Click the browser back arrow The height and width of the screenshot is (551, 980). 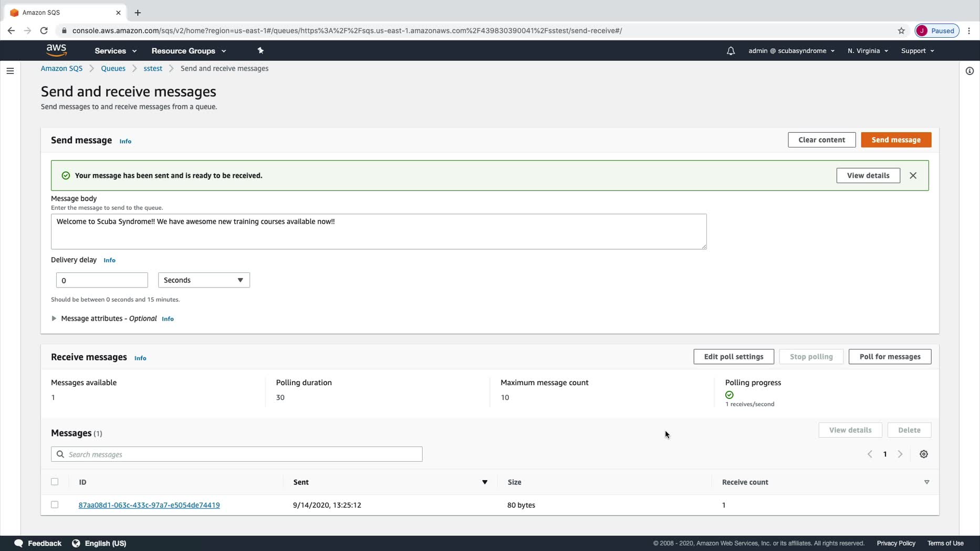click(x=11, y=30)
